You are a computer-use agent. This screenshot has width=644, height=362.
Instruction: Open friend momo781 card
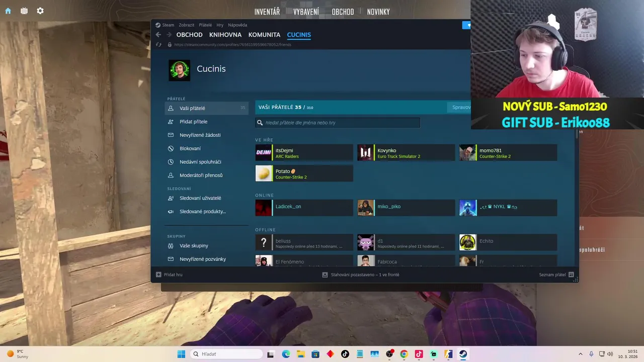pos(508,153)
